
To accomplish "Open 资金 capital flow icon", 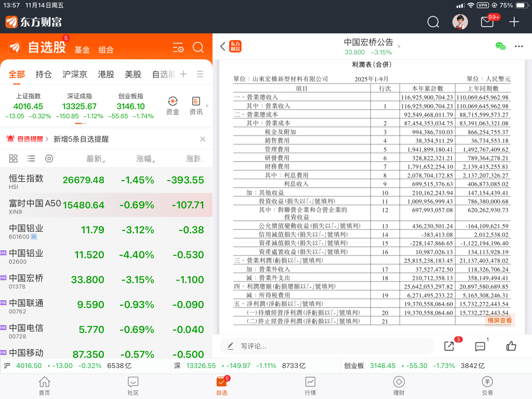I will pyautogui.click(x=172, y=106).
